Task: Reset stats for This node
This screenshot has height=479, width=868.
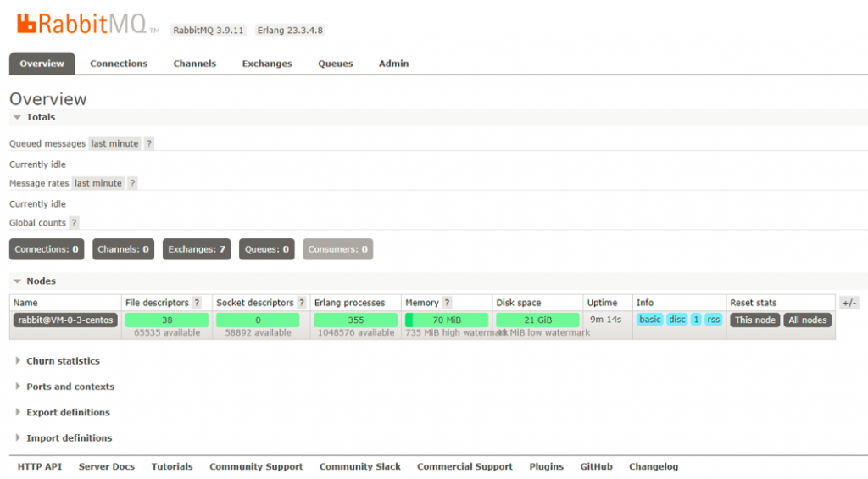Action: coord(755,320)
